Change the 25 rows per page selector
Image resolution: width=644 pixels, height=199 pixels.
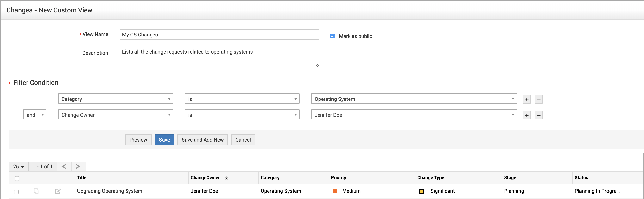coord(18,166)
